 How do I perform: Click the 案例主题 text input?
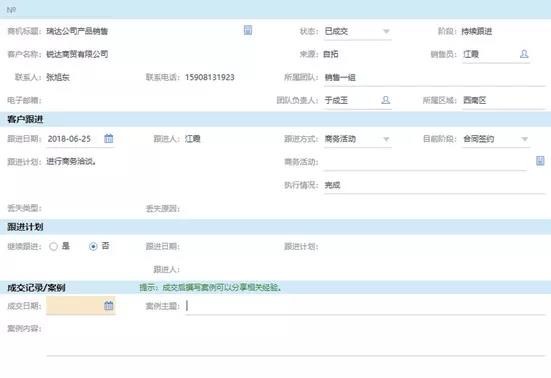coord(365,306)
